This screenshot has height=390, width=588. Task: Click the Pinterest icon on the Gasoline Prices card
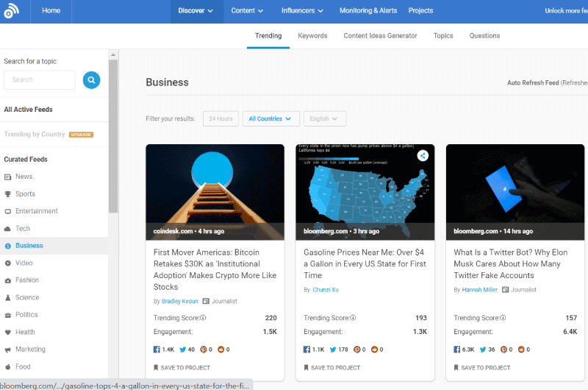[356, 350]
